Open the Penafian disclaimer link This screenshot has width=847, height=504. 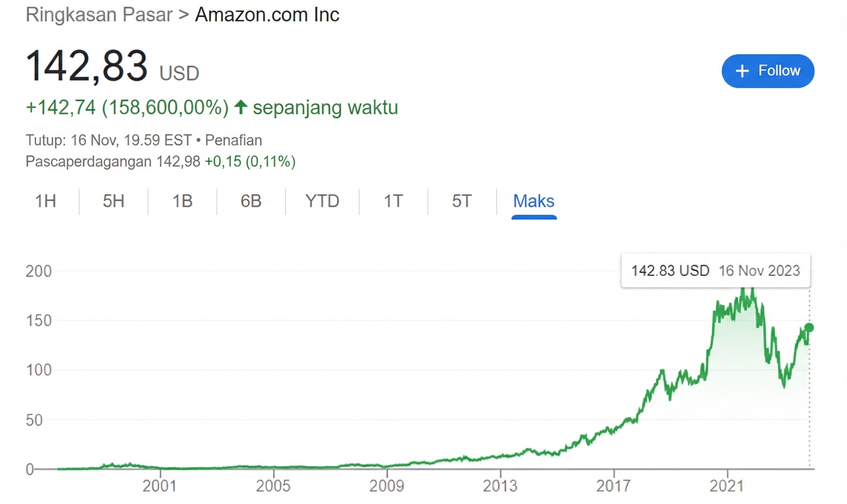pyautogui.click(x=233, y=140)
